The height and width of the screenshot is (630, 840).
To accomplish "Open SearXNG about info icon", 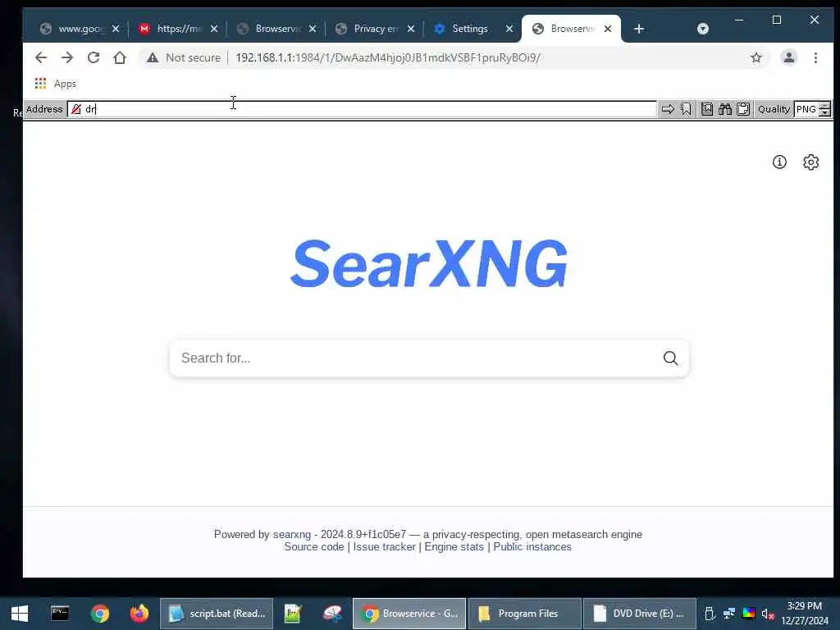I will pos(779,162).
